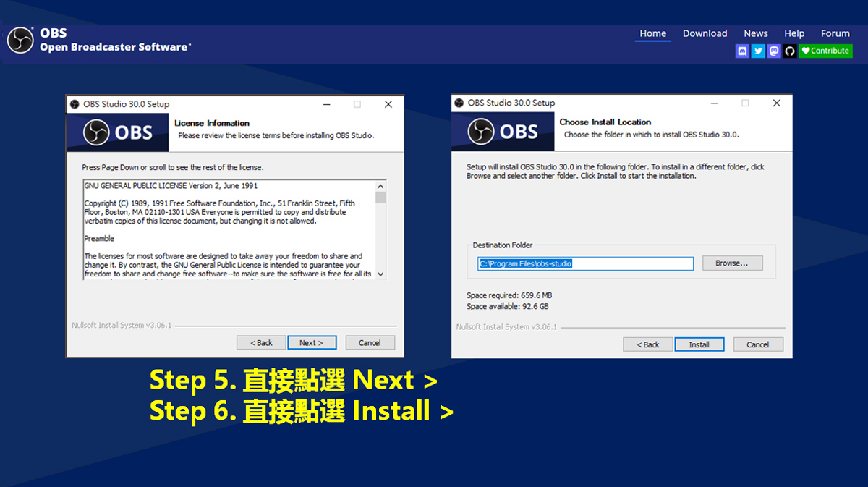The width and height of the screenshot is (868, 487).
Task: Open the OBS Discord server icon
Action: 742,51
